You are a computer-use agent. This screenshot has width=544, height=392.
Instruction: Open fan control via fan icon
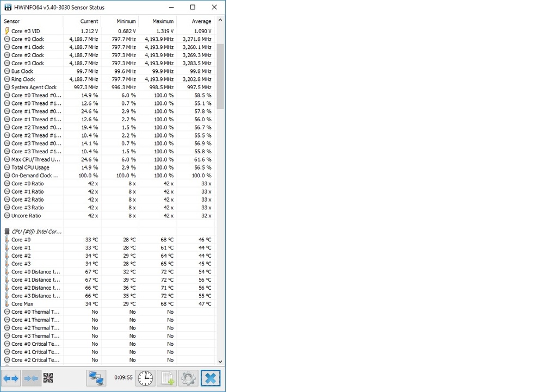pyautogui.click(x=48, y=378)
